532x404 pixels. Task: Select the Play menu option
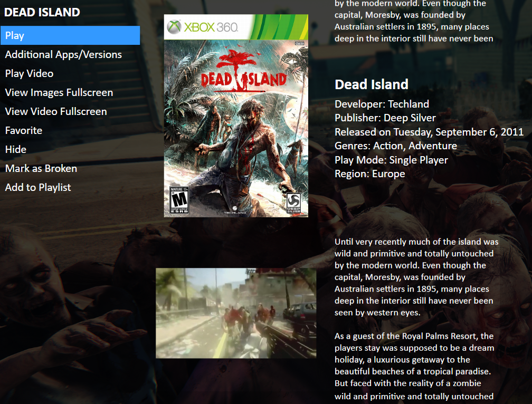70,35
